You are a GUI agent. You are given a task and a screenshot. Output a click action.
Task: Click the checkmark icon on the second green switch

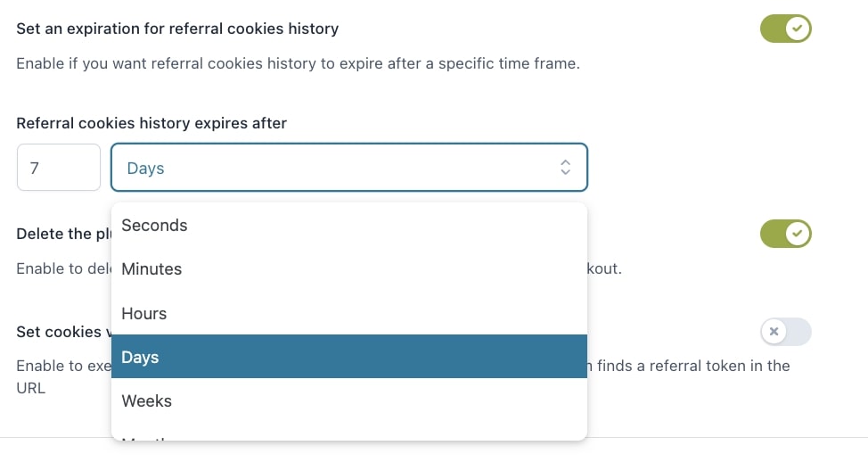pyautogui.click(x=797, y=233)
